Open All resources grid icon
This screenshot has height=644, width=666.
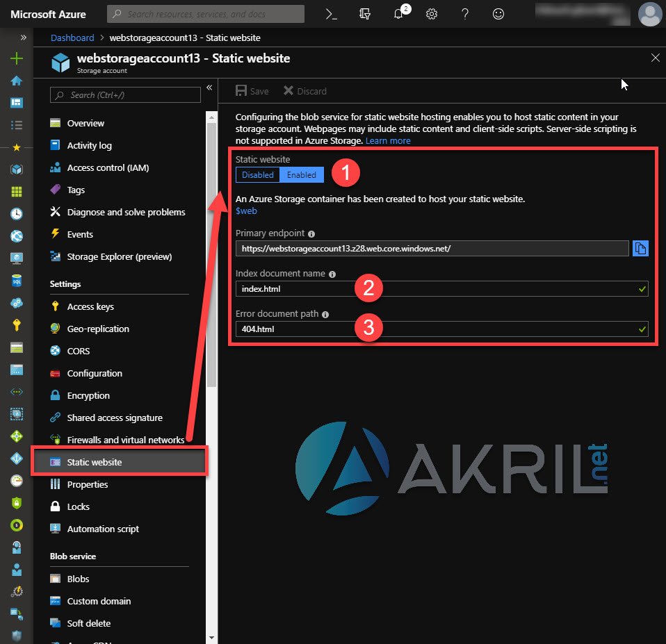tap(17, 192)
